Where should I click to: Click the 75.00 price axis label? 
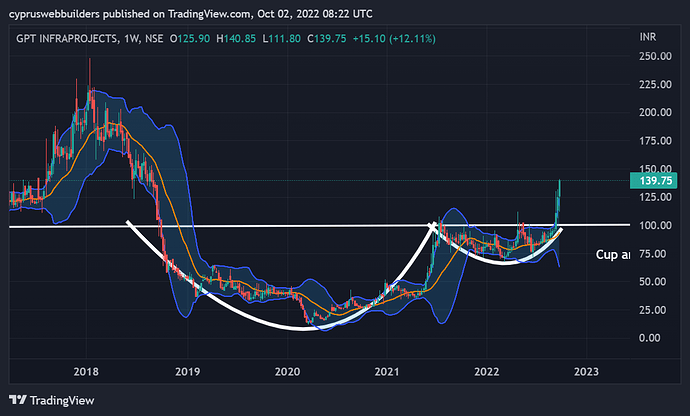click(655, 254)
